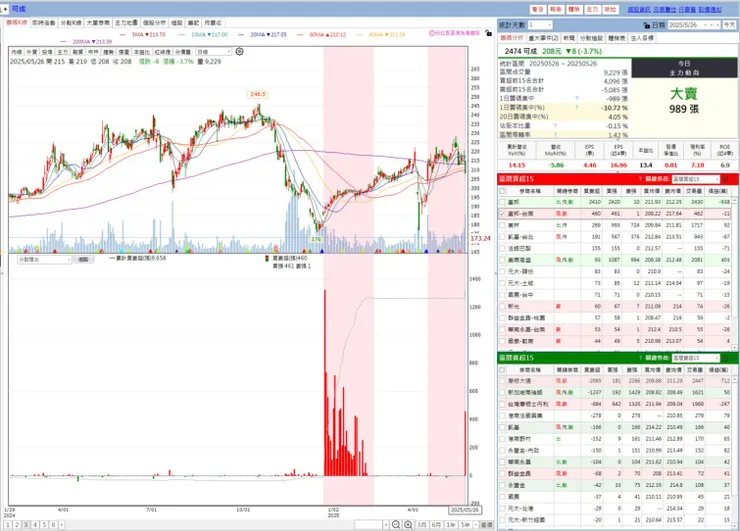Click the pink clock hint icon above chart
This screenshot has height=531, width=740.
432,33
